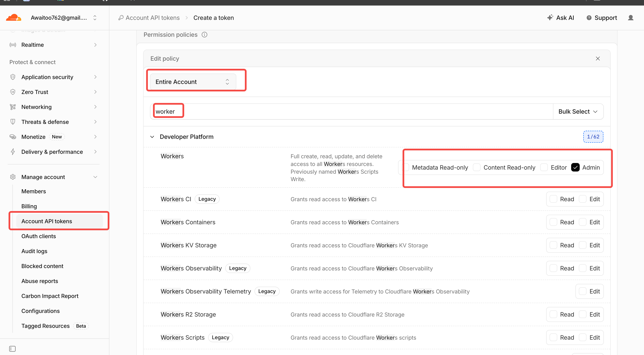
Task: Click the Application security shield icon
Action: (x=13, y=77)
